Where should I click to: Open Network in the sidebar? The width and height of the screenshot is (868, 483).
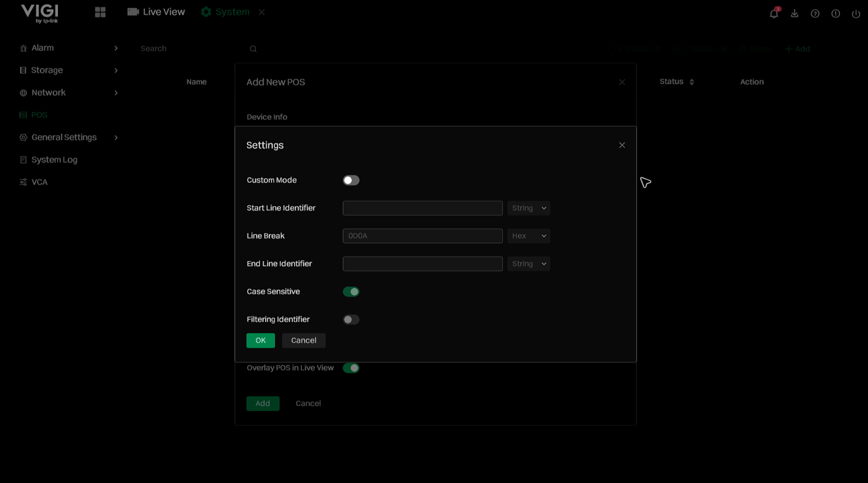coord(48,92)
